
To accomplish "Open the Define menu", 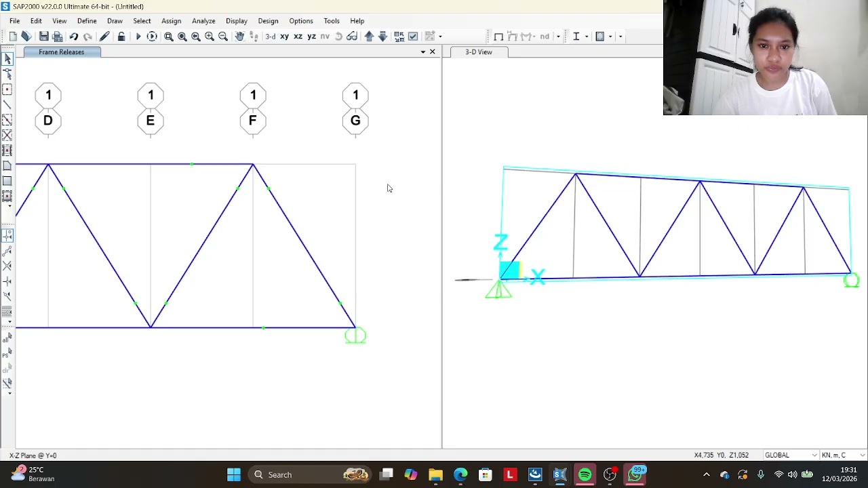I will point(87,21).
